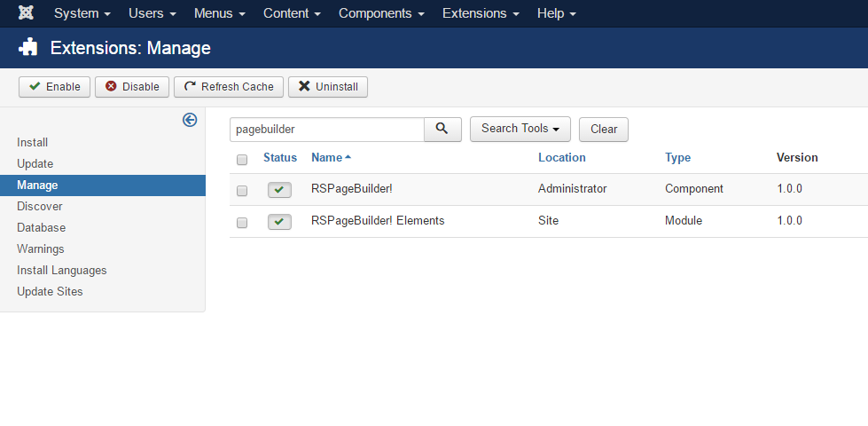Open the Users menu
The image size is (868, 426).
(x=152, y=13)
